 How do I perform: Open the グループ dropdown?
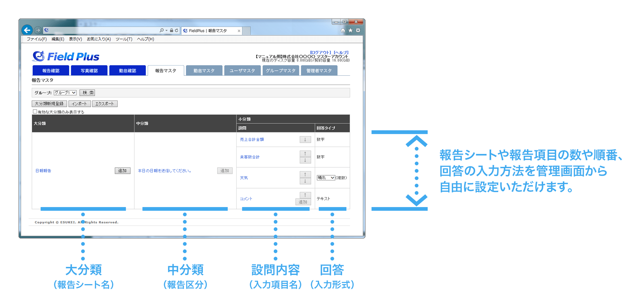point(65,93)
